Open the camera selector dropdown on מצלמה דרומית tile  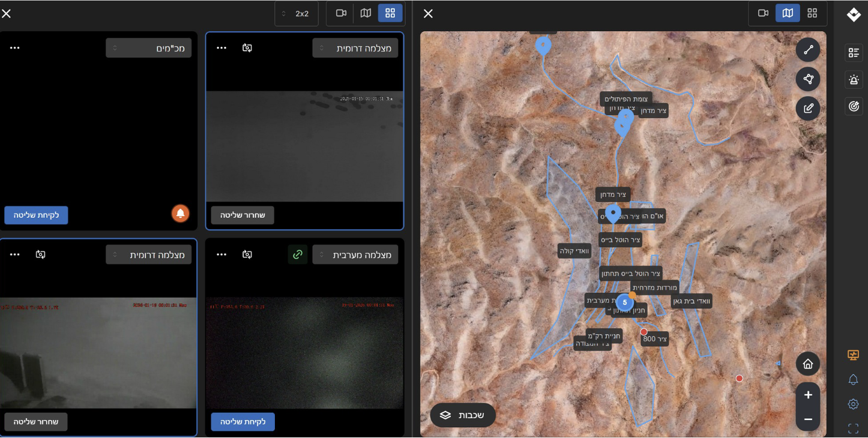[355, 47]
